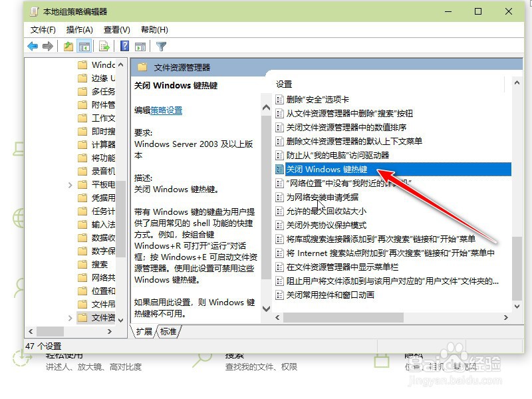This screenshot has width=532, height=399.
Task: Expand the 文件资 tree node
Action: point(69,317)
